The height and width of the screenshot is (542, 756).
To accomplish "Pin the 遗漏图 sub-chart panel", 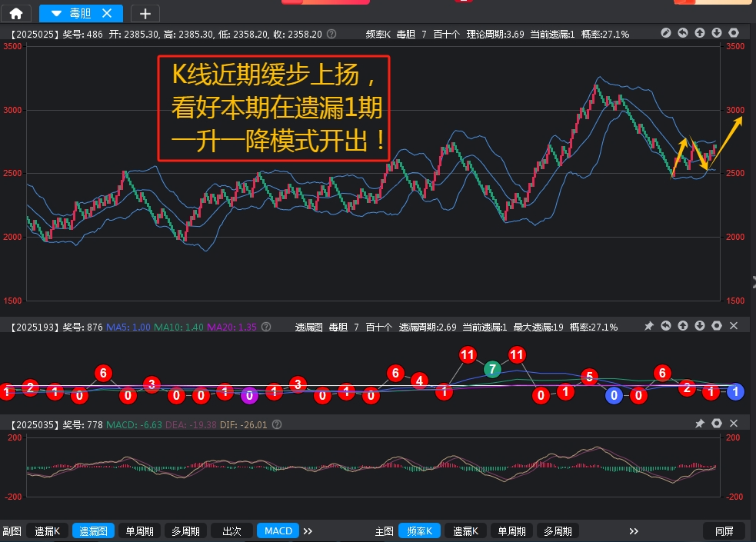I will (x=649, y=327).
